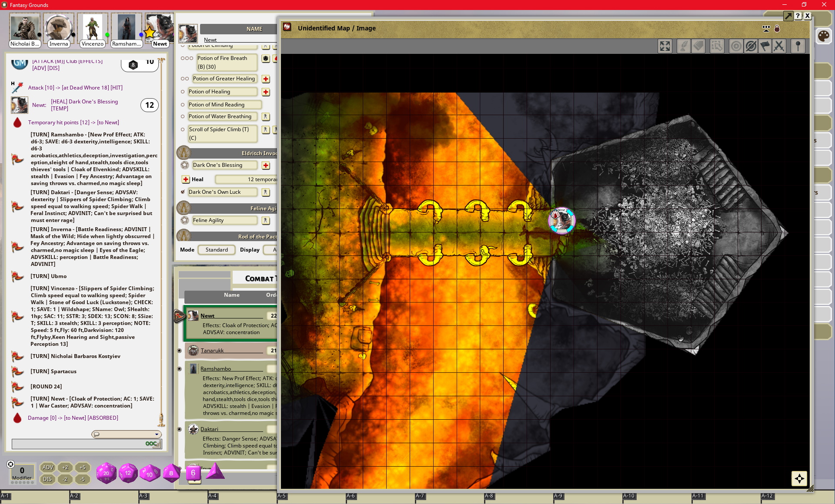The height and width of the screenshot is (504, 835).
Task: Expand the Dark One's Blessing star toggle
Action: point(185,165)
